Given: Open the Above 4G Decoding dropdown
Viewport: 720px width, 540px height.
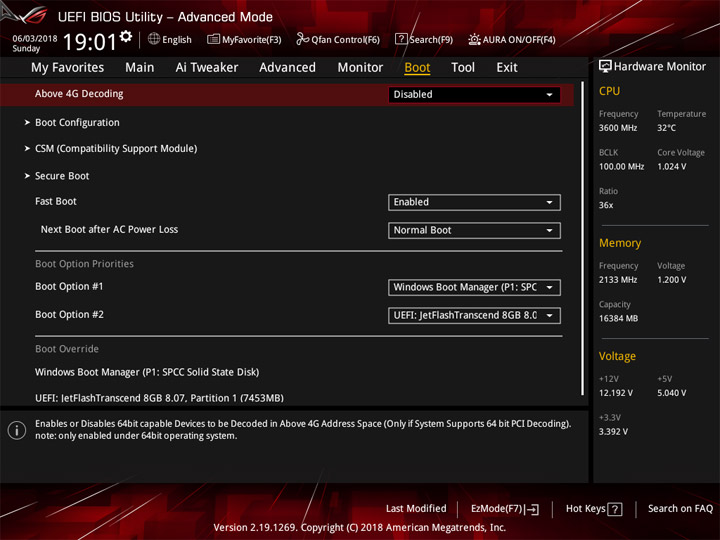Looking at the screenshot, I should pyautogui.click(x=474, y=95).
